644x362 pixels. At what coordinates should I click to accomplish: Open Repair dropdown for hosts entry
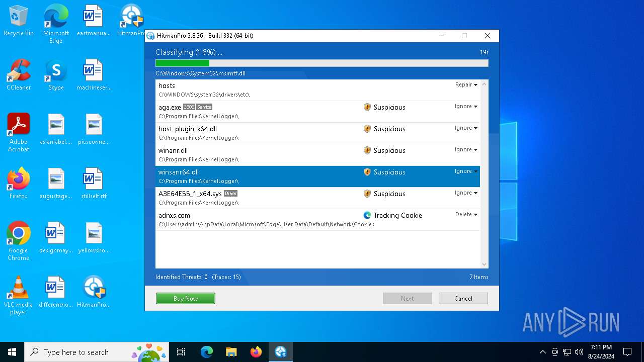(x=466, y=85)
